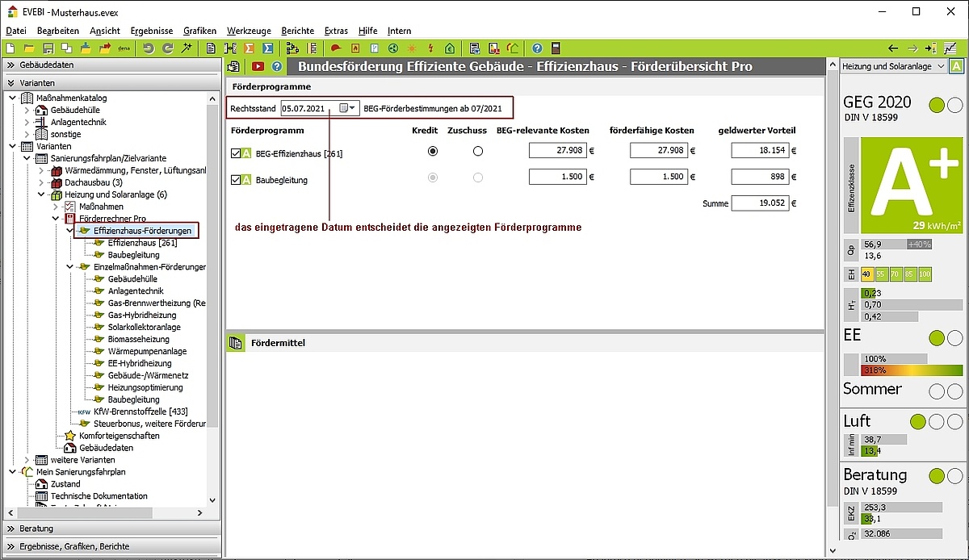Click the blue help question mark in toolbar
This screenshot has width=969, height=560.
click(537, 48)
